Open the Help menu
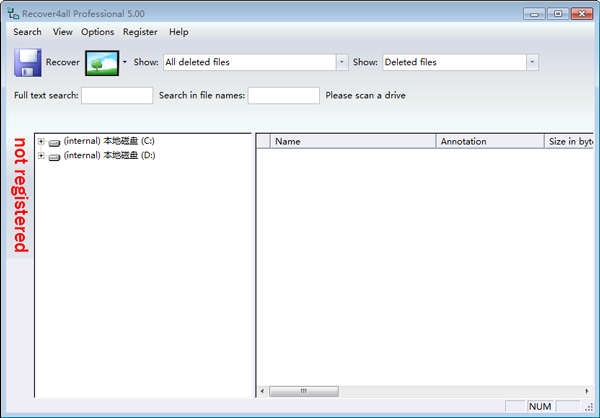This screenshot has height=418, width=600. click(179, 32)
